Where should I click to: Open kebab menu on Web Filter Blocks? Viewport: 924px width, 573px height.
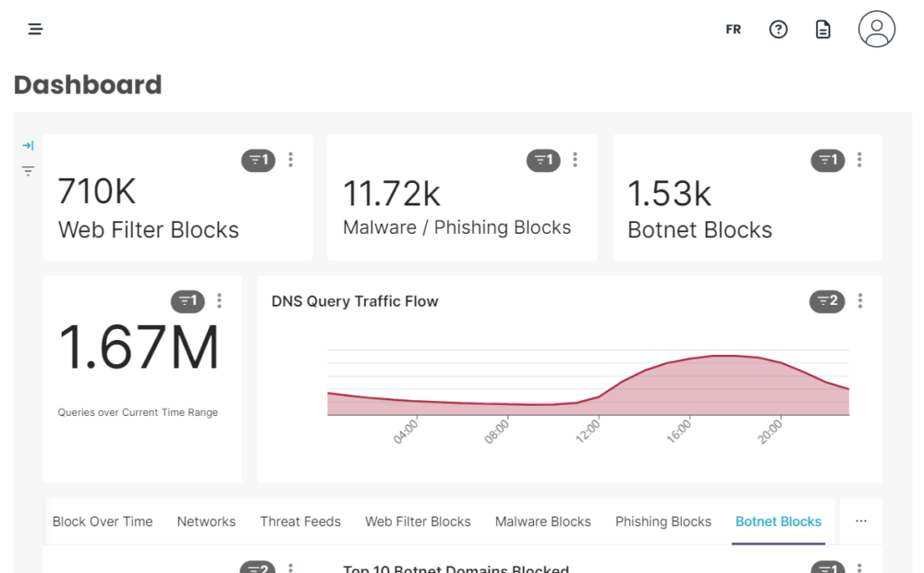click(x=290, y=160)
